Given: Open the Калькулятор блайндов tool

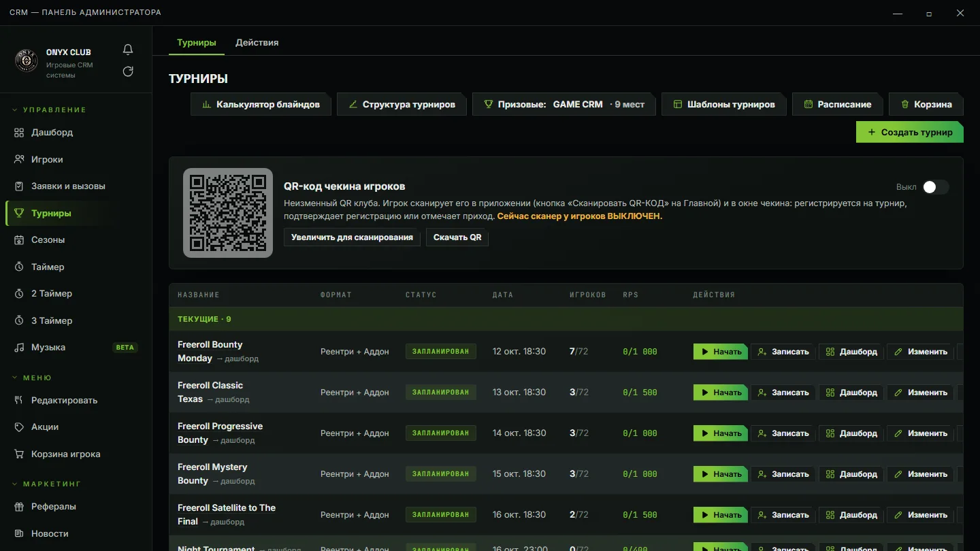Looking at the screenshot, I should pyautogui.click(x=261, y=104).
